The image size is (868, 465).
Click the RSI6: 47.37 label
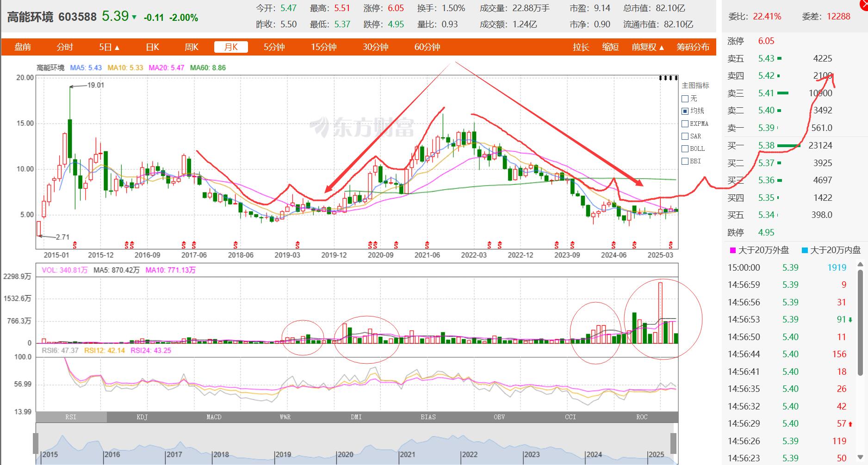tap(60, 350)
